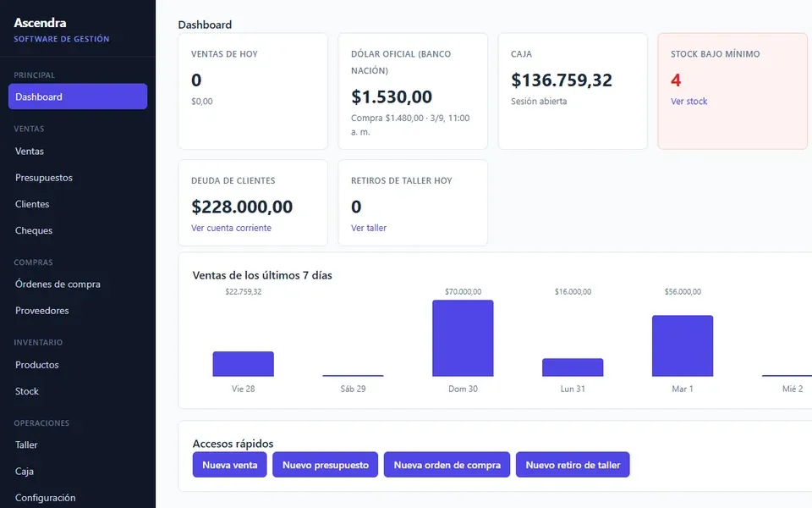The width and height of the screenshot is (812, 508).
Task: Click the Retiros de taller hoy label
Action: click(x=401, y=180)
